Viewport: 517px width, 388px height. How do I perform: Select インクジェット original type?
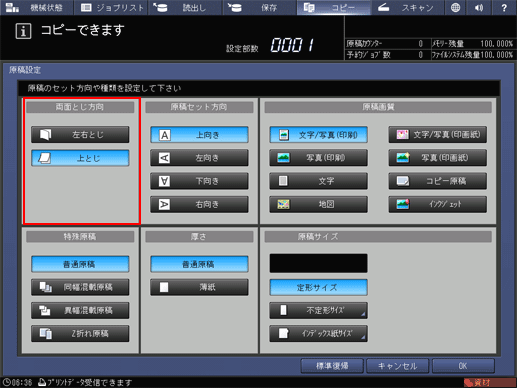coord(437,204)
